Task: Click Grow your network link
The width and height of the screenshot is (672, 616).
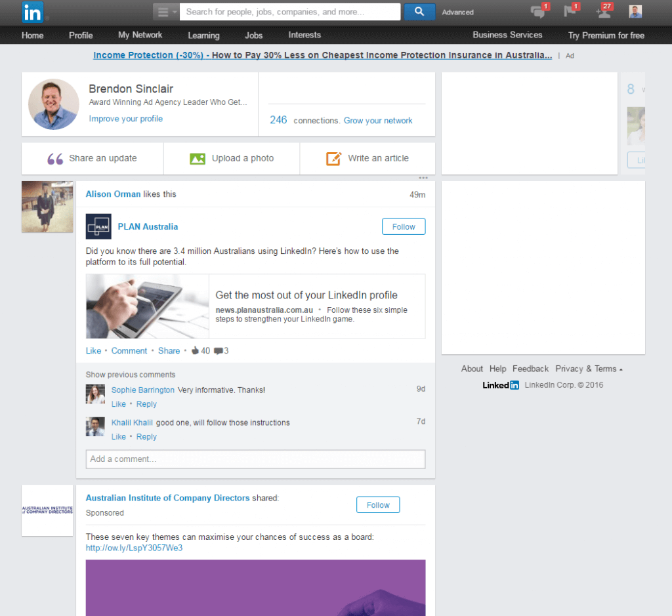Action: [378, 120]
